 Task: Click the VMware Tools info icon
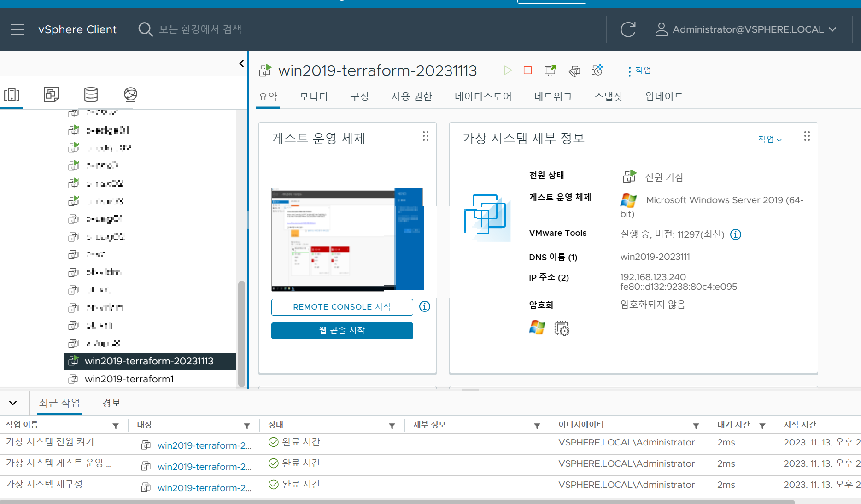736,234
